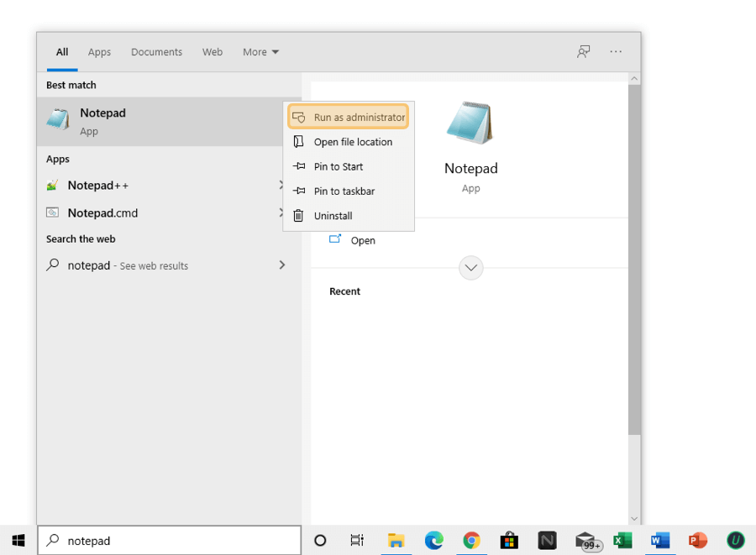This screenshot has width=756, height=555.
Task: Switch to the Documents tab
Action: click(x=157, y=51)
